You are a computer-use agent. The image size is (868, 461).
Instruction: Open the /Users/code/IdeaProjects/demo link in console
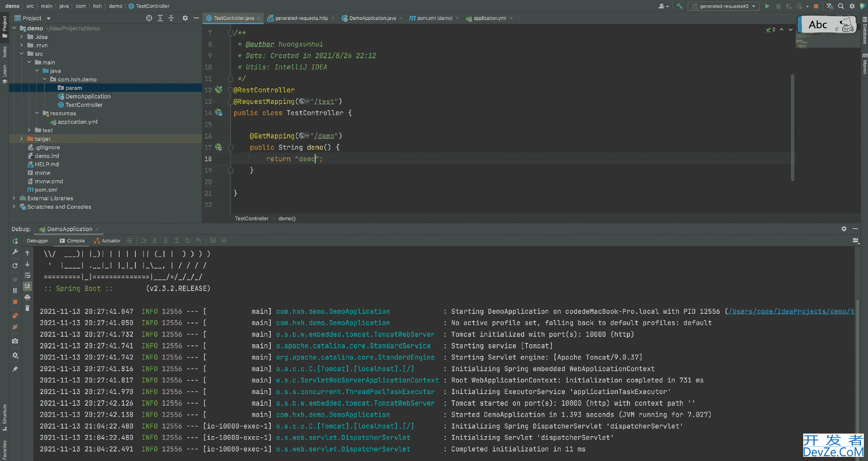pyautogui.click(x=792, y=311)
